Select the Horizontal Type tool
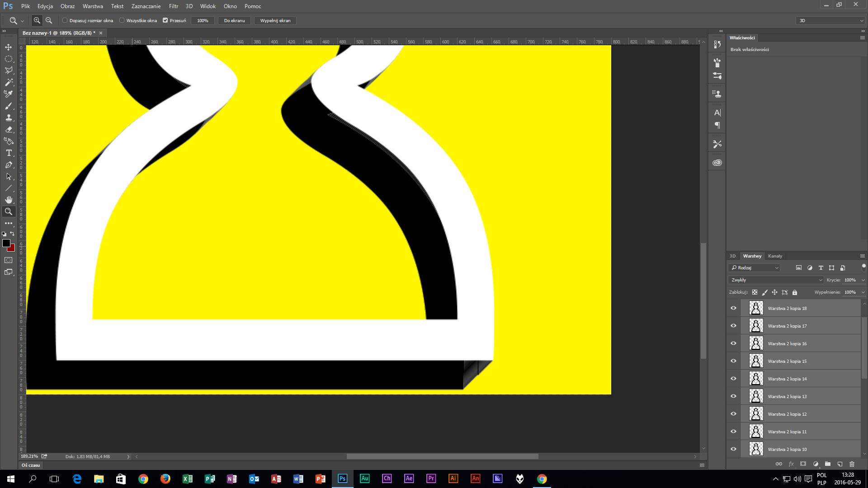868x488 pixels. [9, 153]
